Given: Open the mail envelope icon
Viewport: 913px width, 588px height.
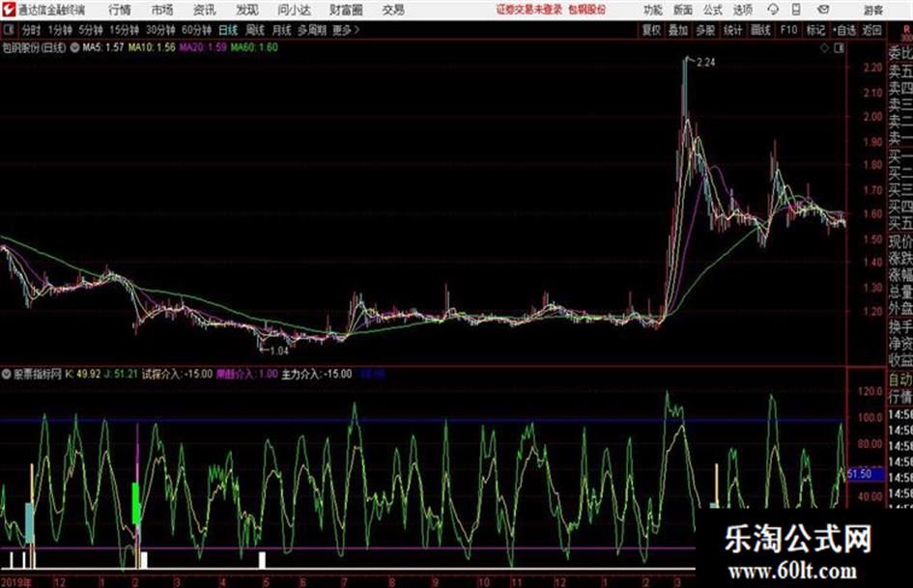Looking at the screenshot, I should [x=823, y=10].
